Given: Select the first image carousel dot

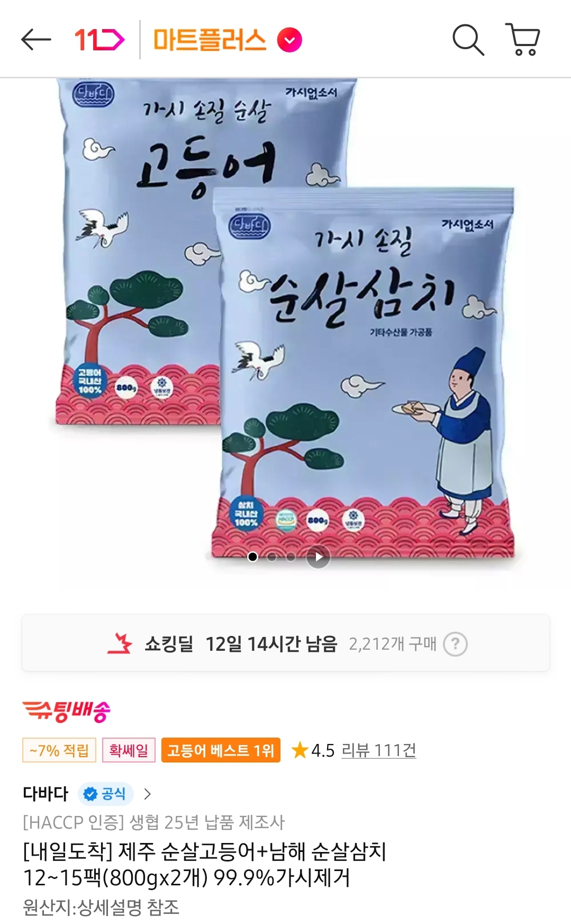Looking at the screenshot, I should click(253, 557).
